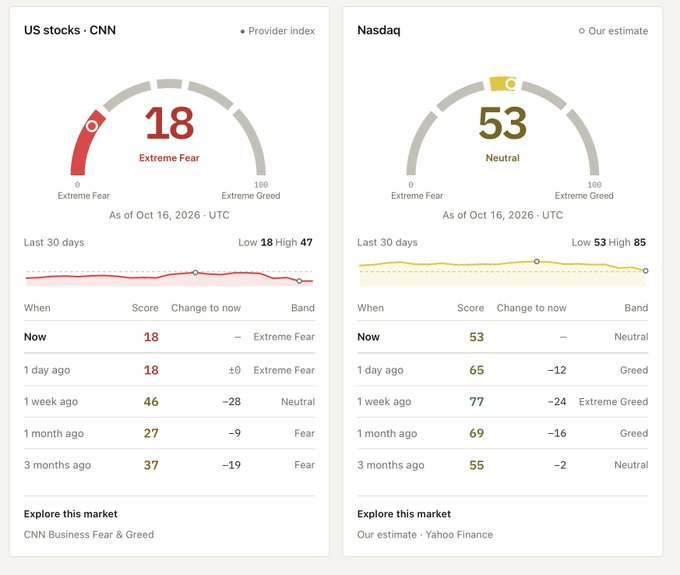Click the Band column header in Nasdaq table
The image size is (680, 575).
pyautogui.click(x=636, y=308)
